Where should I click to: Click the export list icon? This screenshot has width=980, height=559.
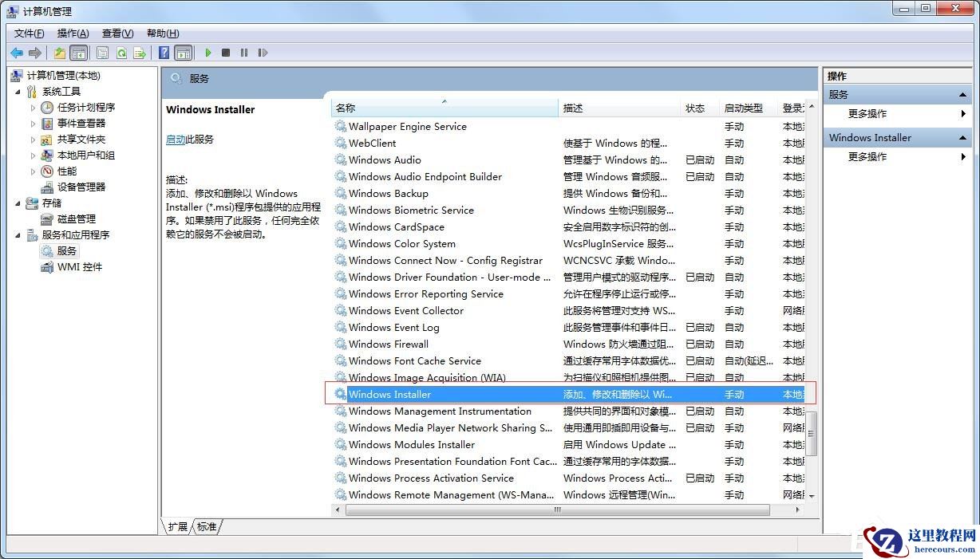[x=140, y=53]
